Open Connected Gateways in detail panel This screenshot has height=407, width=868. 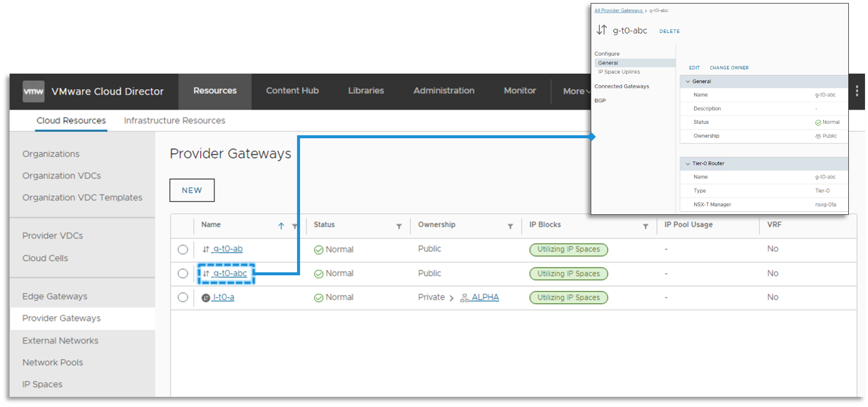coord(622,86)
